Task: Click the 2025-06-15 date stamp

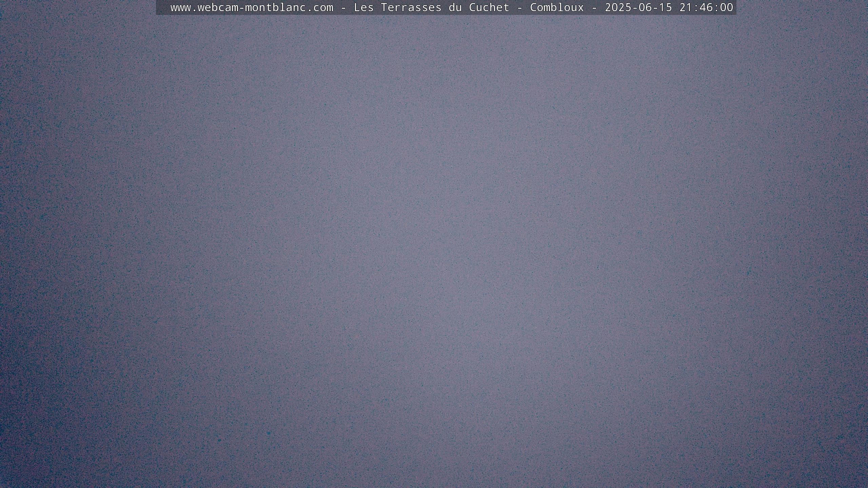Action: point(638,7)
